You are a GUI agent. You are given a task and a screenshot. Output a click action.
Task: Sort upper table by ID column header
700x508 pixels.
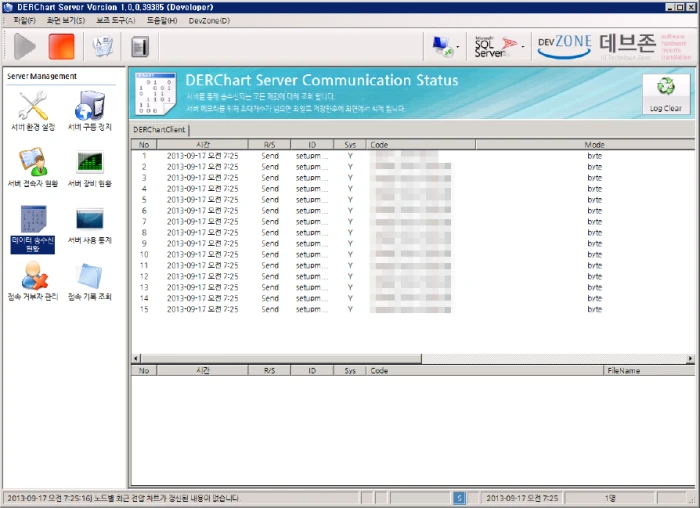pyautogui.click(x=312, y=145)
